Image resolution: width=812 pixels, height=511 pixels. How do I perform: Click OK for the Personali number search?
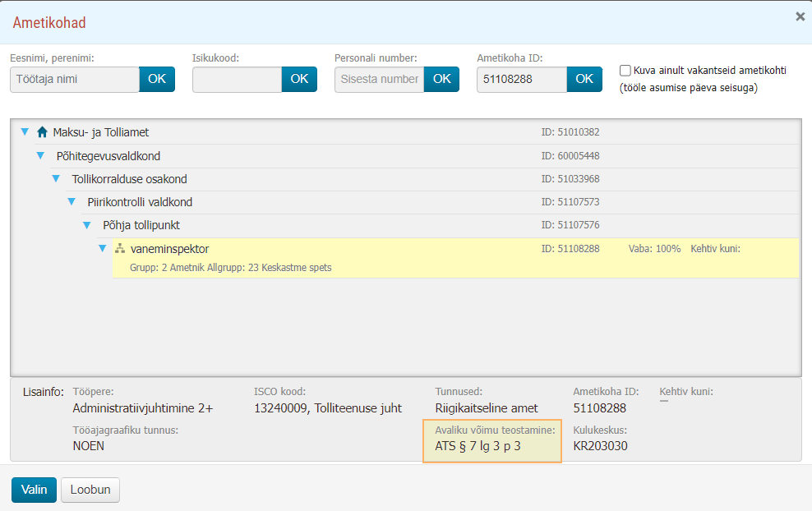click(x=441, y=79)
